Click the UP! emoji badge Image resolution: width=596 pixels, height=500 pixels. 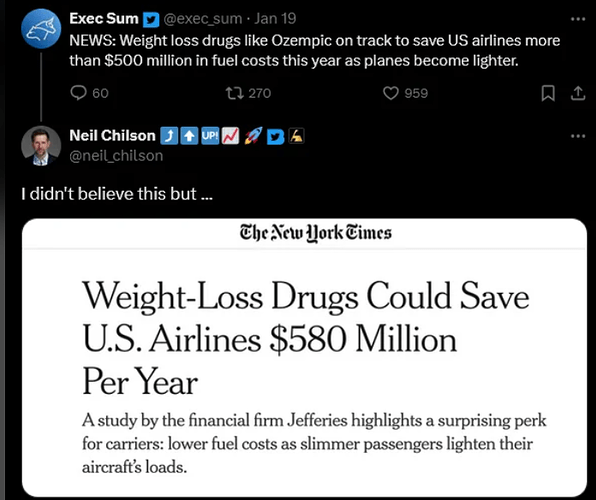[x=210, y=136]
